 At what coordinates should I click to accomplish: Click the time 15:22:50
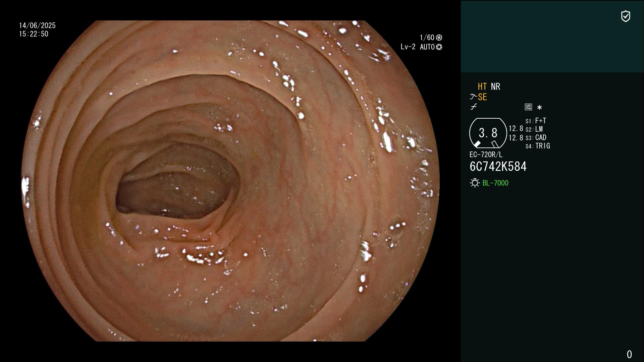coord(34,34)
